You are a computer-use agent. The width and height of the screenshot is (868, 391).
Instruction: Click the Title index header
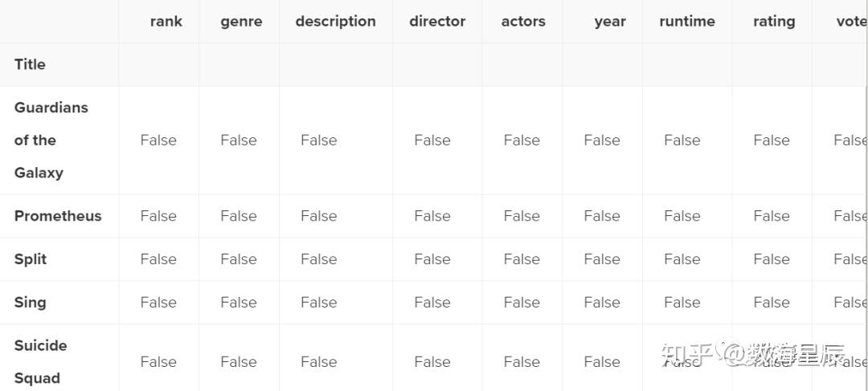coord(30,64)
